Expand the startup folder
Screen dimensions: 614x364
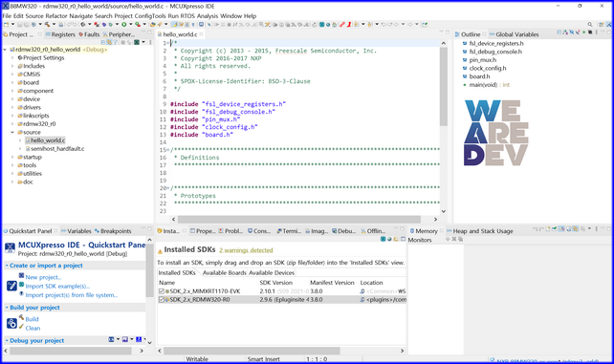coord(12,158)
